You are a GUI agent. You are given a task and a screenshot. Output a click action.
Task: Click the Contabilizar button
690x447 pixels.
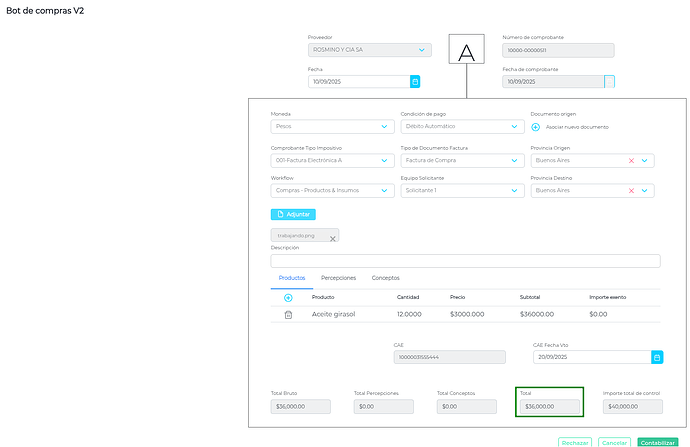(657, 443)
